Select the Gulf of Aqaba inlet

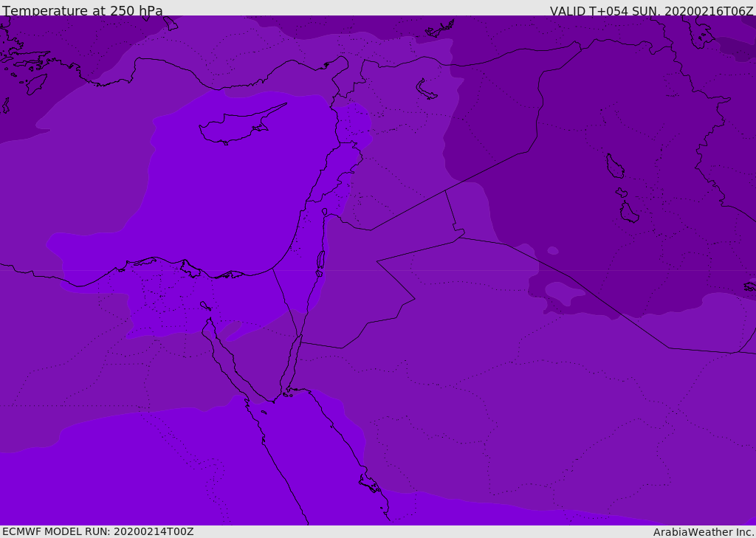[290, 365]
